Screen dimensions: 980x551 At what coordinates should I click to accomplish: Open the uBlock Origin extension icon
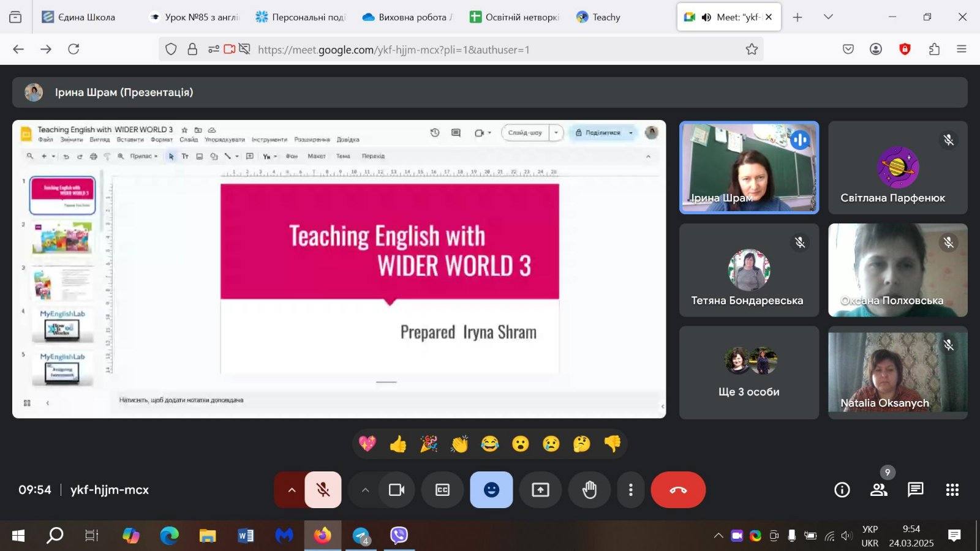[905, 50]
